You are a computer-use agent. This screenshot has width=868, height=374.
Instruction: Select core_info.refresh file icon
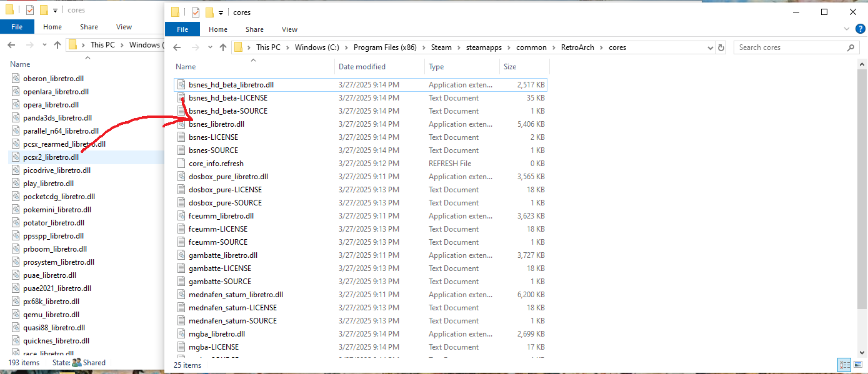(x=181, y=164)
